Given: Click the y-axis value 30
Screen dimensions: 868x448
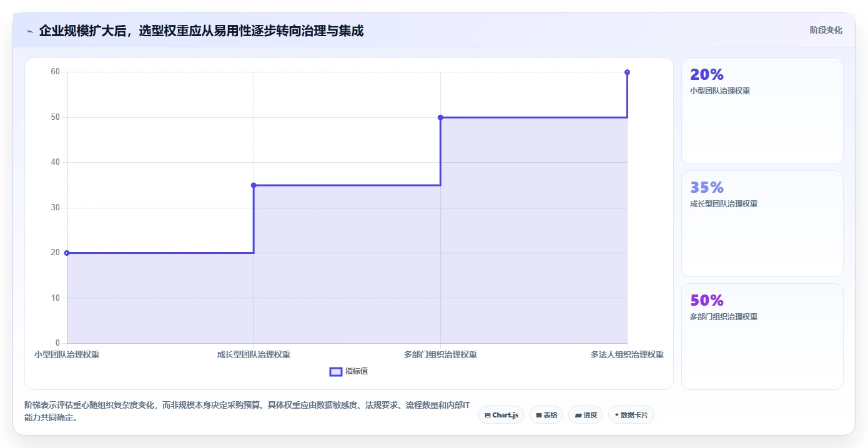Looking at the screenshot, I should [x=56, y=208].
